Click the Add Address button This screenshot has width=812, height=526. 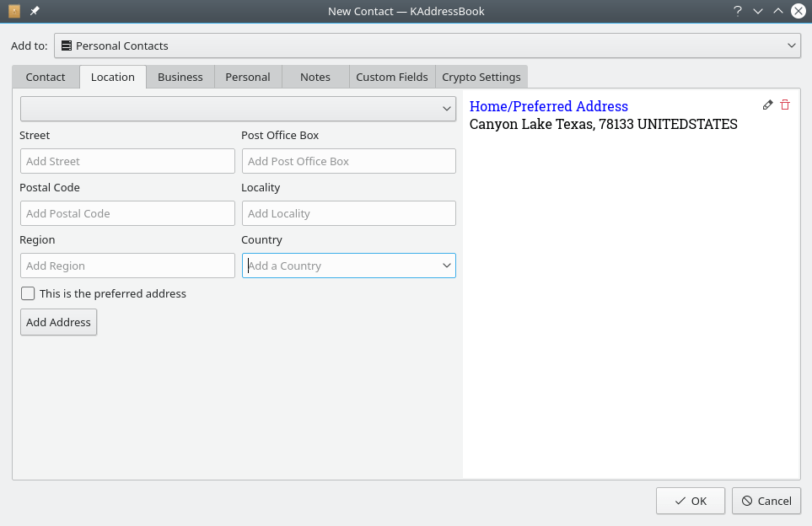58,322
